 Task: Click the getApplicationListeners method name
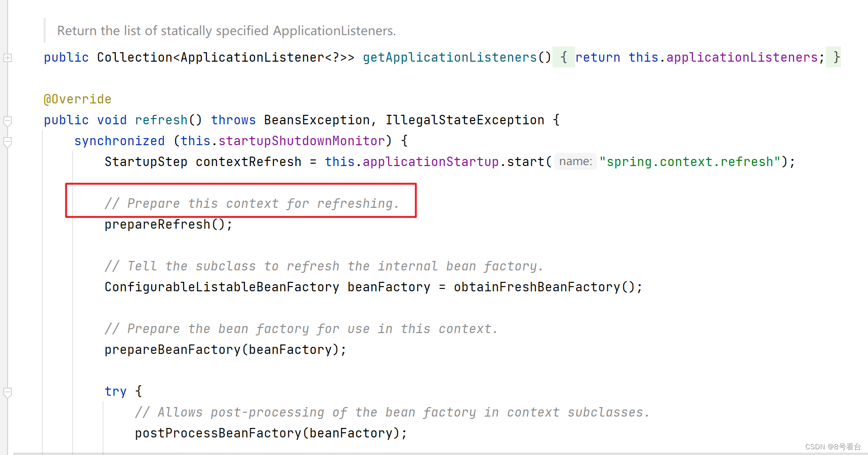click(450, 57)
